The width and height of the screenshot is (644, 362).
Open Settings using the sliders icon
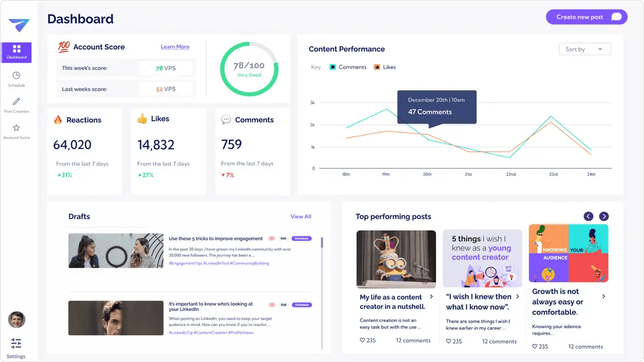click(16, 344)
